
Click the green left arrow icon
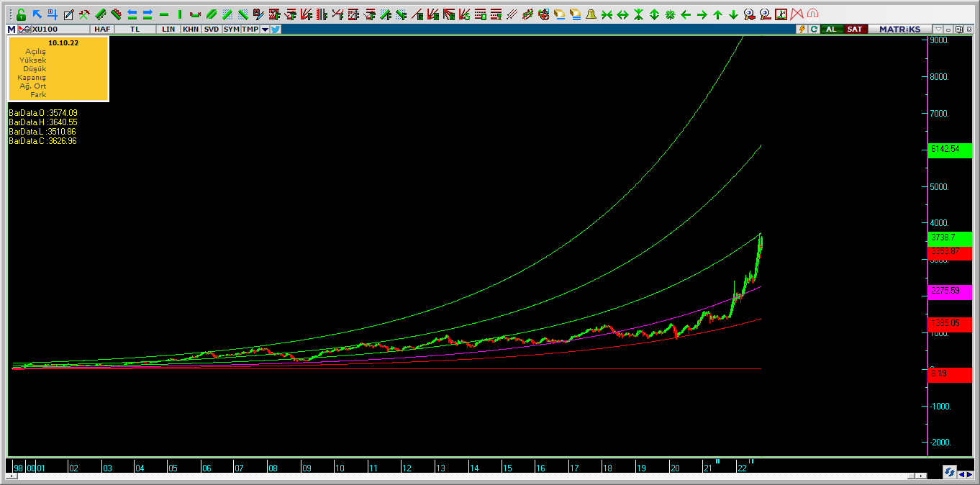point(686,14)
